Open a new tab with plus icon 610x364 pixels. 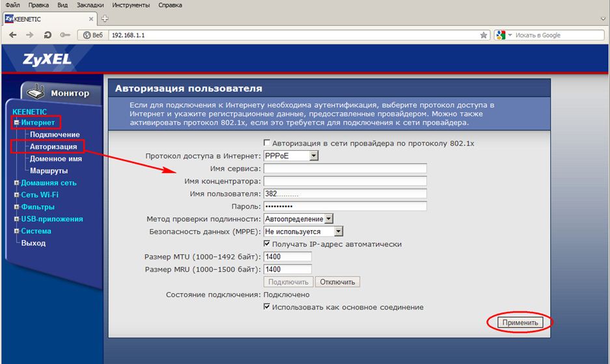[105, 19]
